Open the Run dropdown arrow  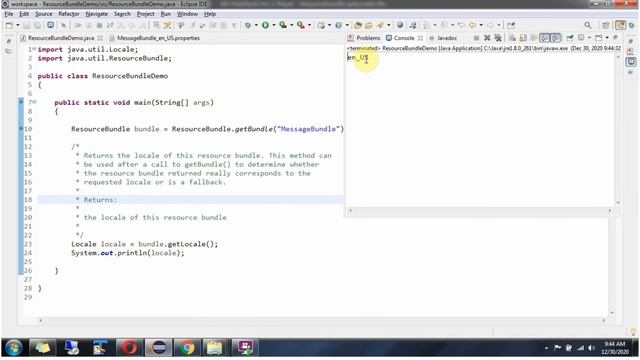point(273,25)
